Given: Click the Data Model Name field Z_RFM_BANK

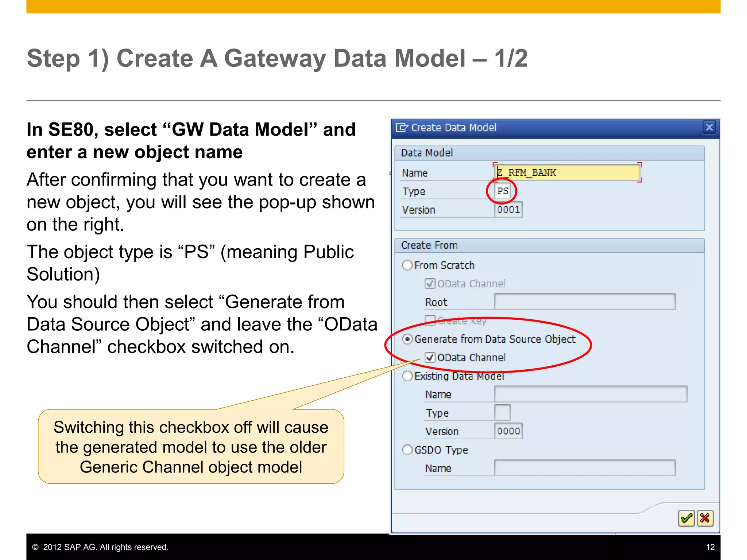Looking at the screenshot, I should pyautogui.click(x=567, y=172).
